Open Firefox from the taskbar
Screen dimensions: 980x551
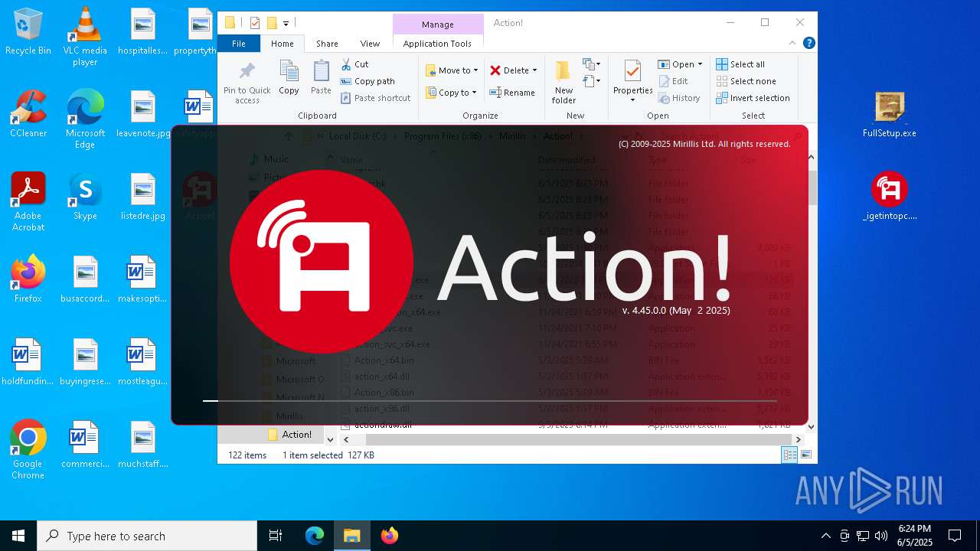point(390,536)
